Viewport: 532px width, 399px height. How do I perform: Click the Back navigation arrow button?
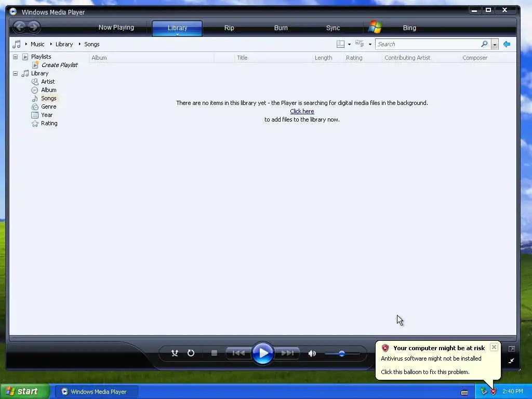(20, 27)
